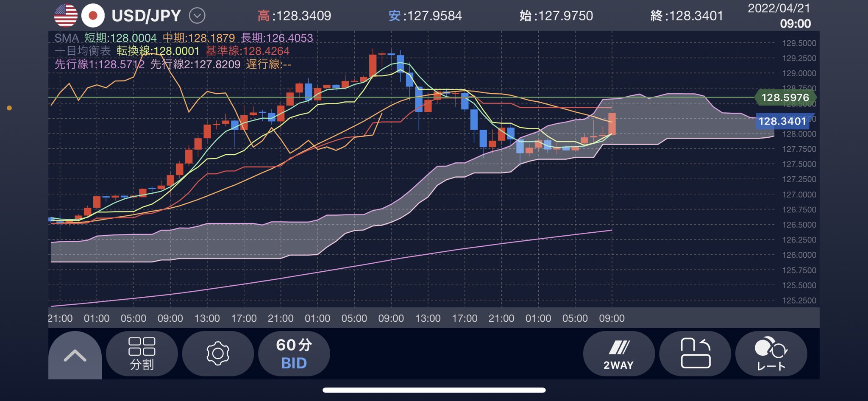
Task: Click the 2022/04/21 09:00 timestamp
Action: click(x=779, y=16)
